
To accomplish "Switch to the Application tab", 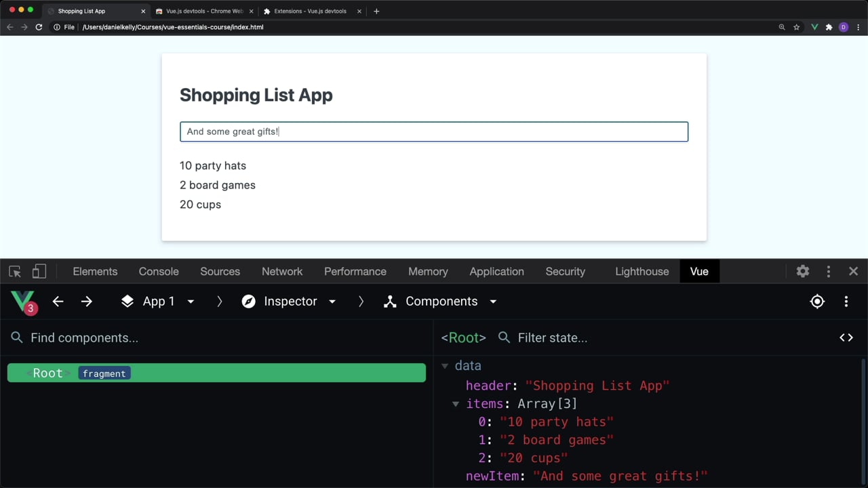I will pyautogui.click(x=496, y=271).
